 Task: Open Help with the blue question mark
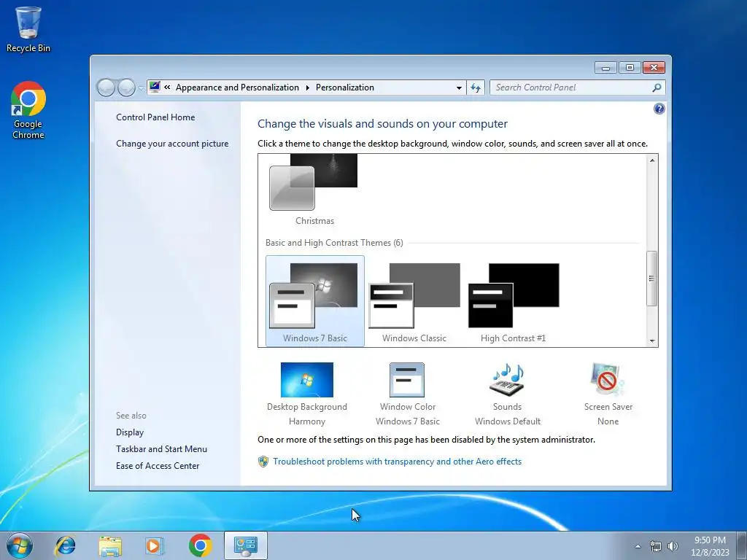pos(659,109)
